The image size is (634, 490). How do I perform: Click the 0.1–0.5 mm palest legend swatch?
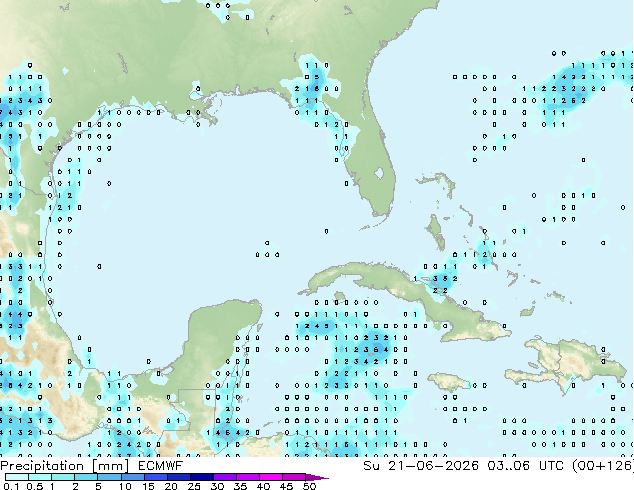pyautogui.click(x=17, y=477)
